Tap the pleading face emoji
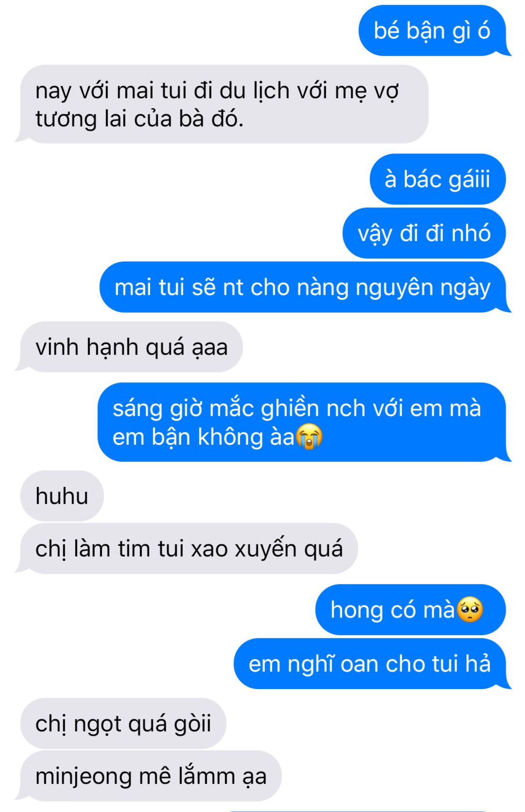Image resolution: width=525 pixels, height=812 pixels. tap(470, 609)
